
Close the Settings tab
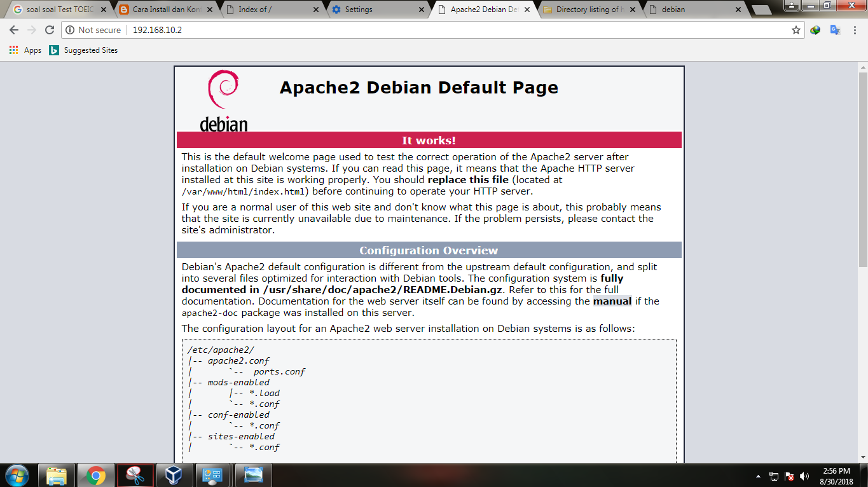420,10
